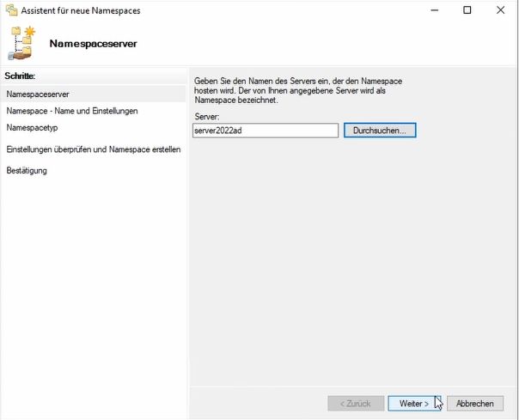Click the Namespaceserver page heading
The width and height of the screenshot is (519, 420).
click(x=93, y=44)
